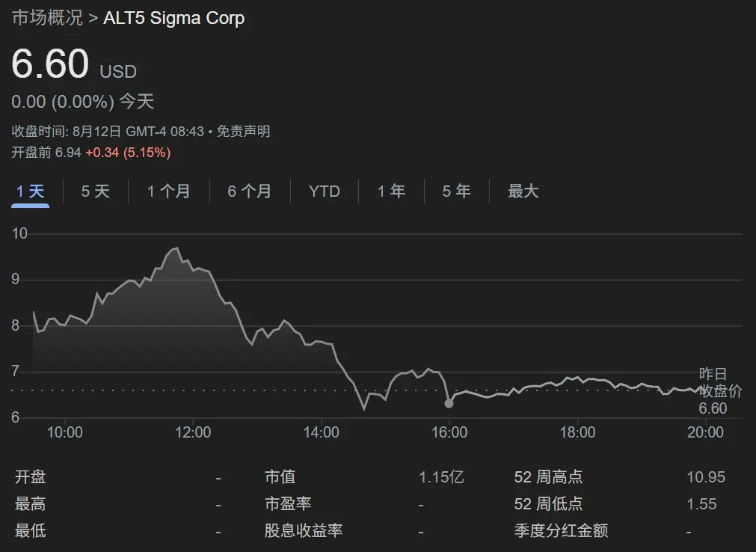The width and height of the screenshot is (756, 552).
Task: Click the 昨日收盘价 6.60 label
Action: (x=713, y=391)
